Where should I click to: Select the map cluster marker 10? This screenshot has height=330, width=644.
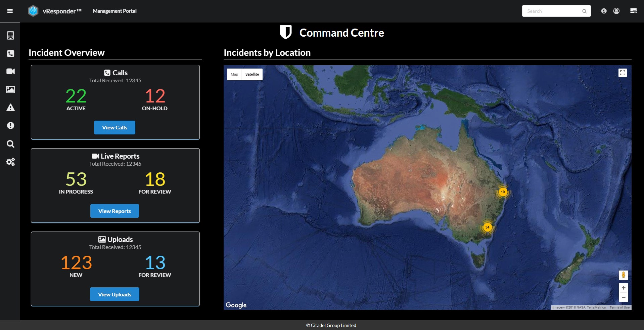[x=503, y=192]
